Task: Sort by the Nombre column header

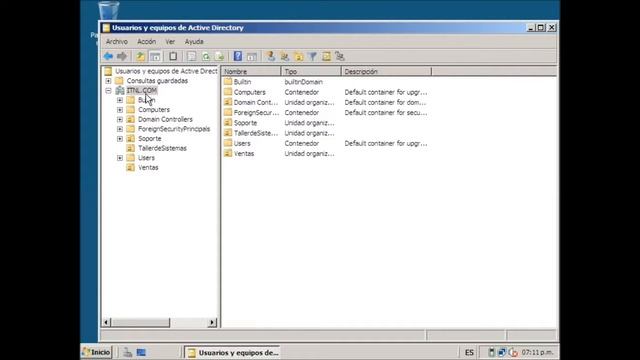Action: pos(251,71)
